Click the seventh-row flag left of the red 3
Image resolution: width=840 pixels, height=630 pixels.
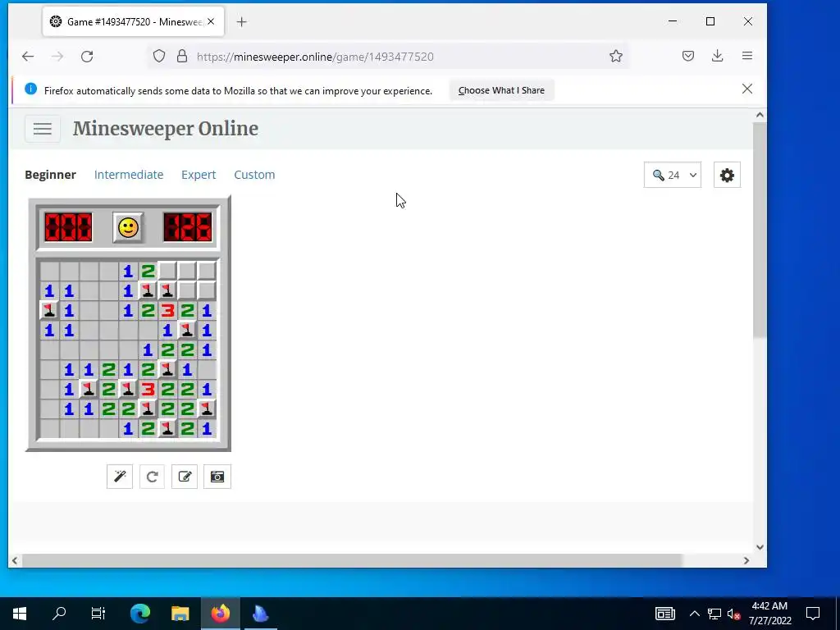[x=128, y=389]
